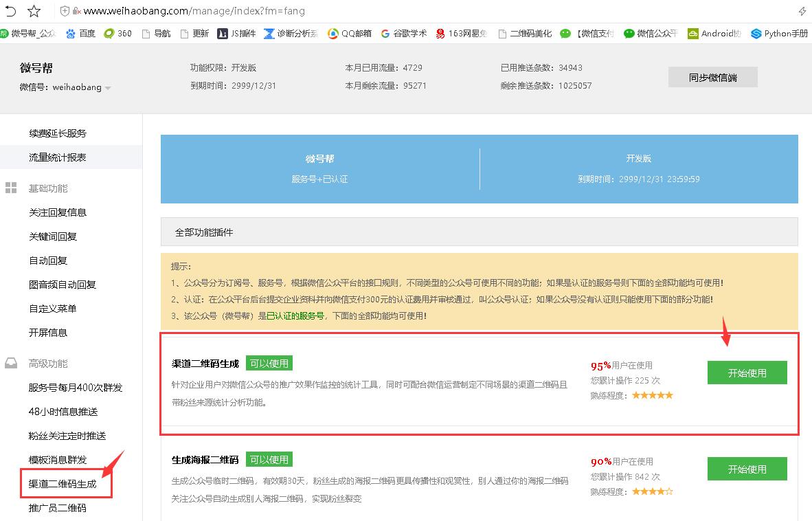
Task: Click the four-star rating for 生成海报二维码
Action: point(653,491)
